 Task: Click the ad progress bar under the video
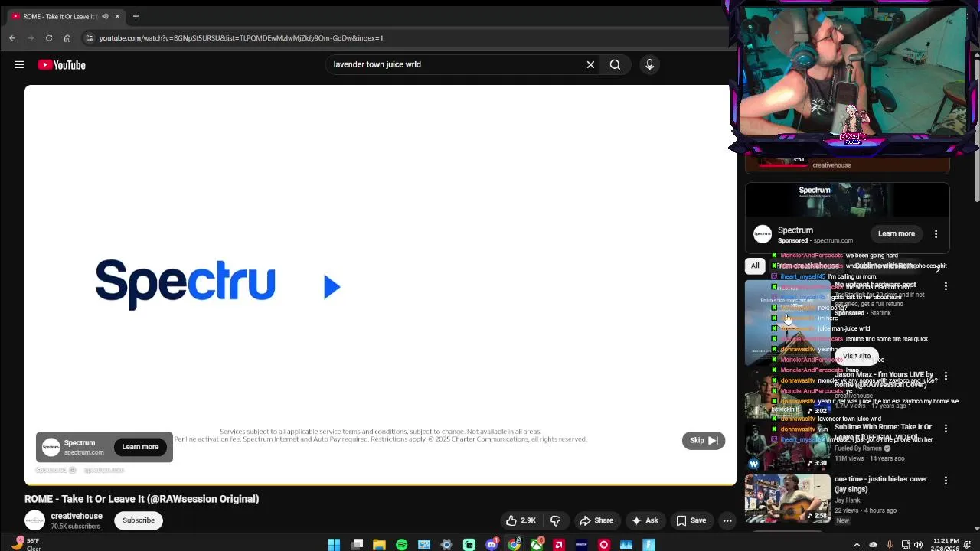[x=381, y=484]
